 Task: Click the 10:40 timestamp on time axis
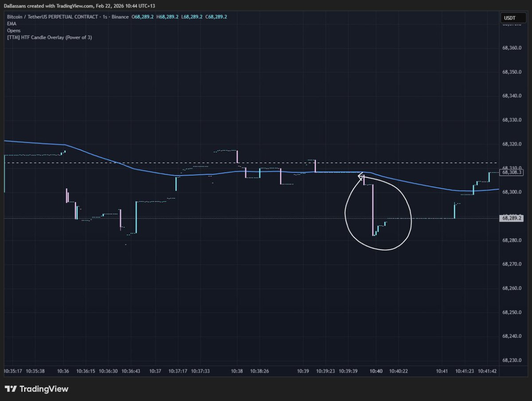[x=376, y=371]
